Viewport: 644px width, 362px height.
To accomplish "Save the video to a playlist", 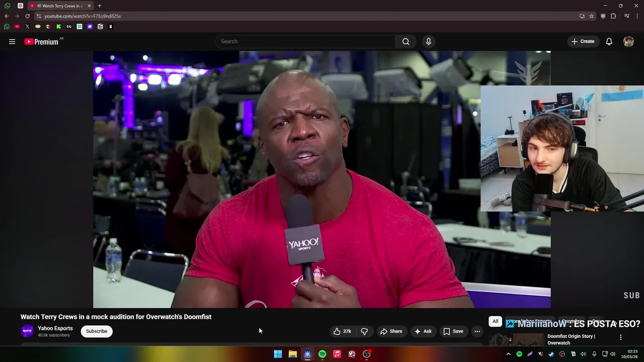I will [453, 331].
